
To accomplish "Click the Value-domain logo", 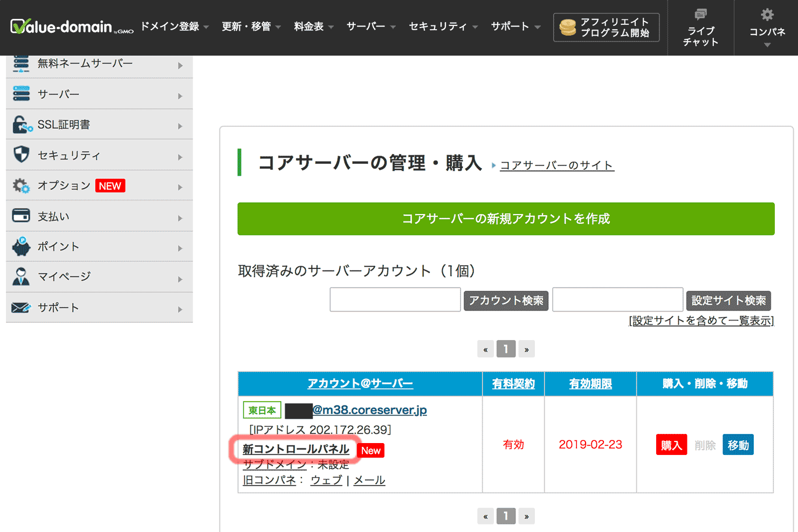I will (72, 26).
